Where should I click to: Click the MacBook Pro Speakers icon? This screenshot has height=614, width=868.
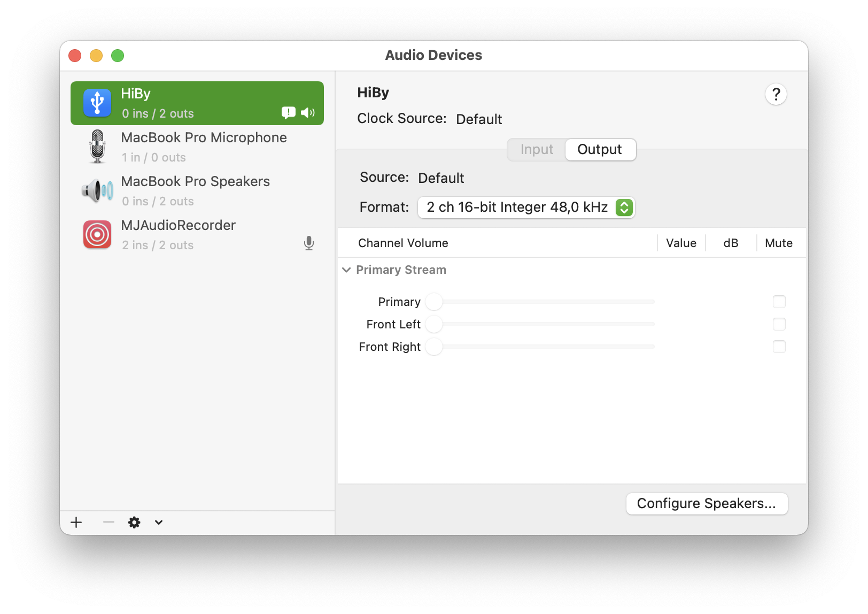point(97,190)
